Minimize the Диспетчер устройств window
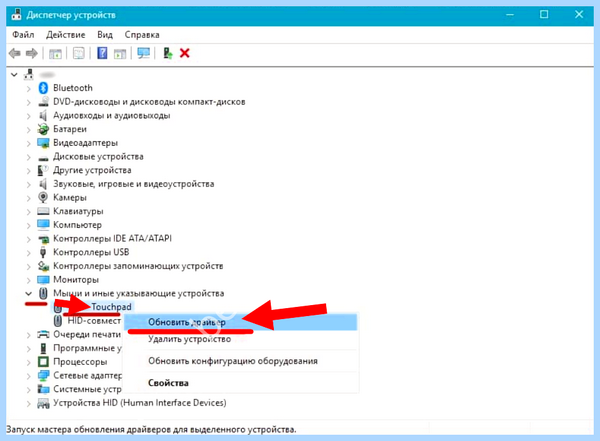The height and width of the screenshot is (441, 600). point(510,15)
